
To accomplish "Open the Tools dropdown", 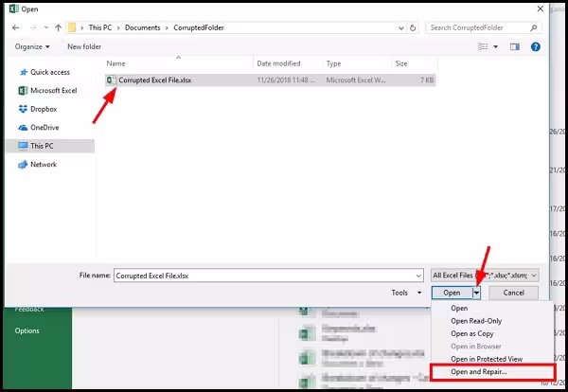I will pos(406,293).
